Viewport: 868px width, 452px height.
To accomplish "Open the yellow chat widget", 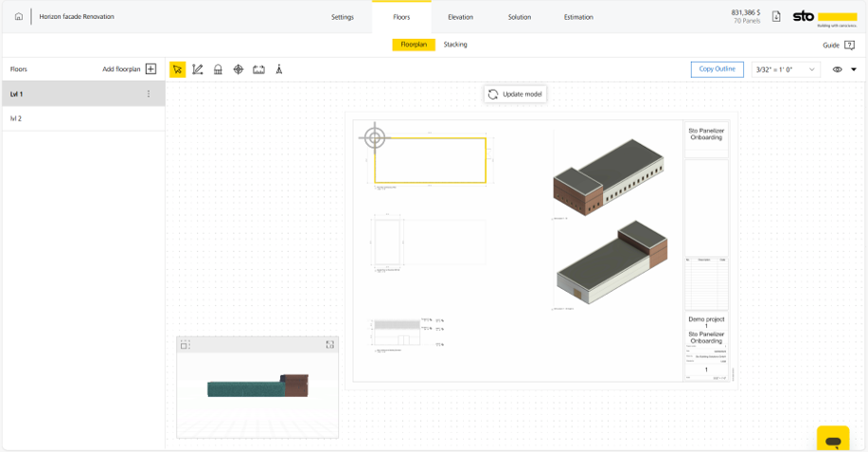I will [x=833, y=438].
